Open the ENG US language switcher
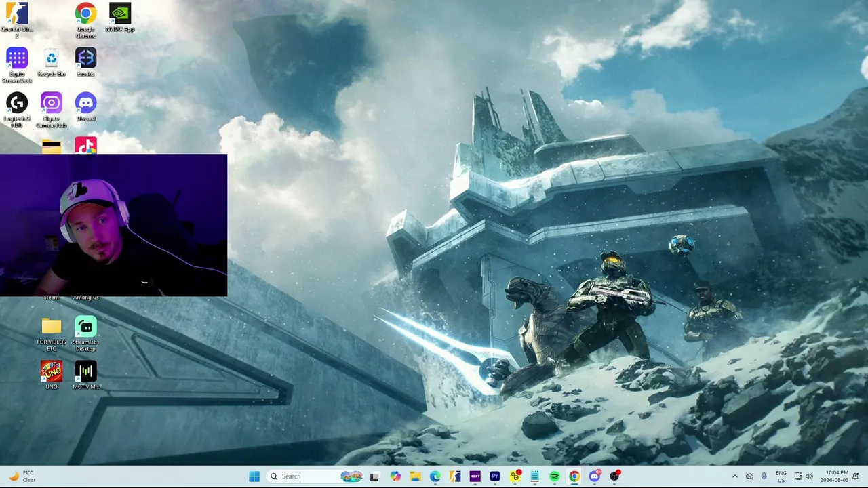The image size is (868, 488). (x=781, y=476)
